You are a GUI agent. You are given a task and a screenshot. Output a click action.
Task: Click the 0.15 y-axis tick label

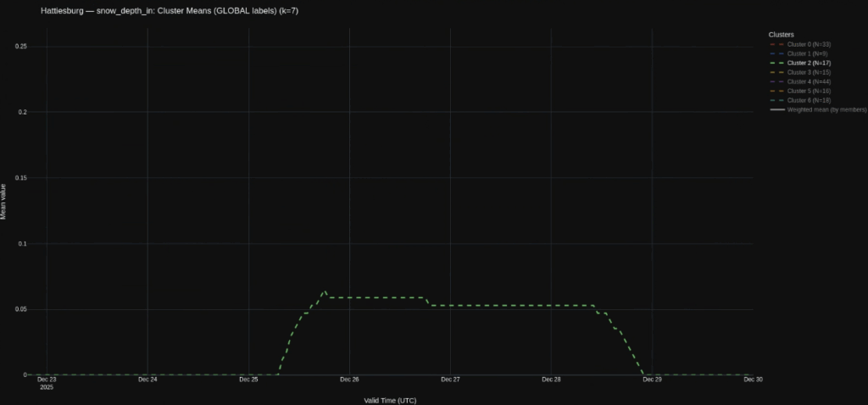coord(22,178)
